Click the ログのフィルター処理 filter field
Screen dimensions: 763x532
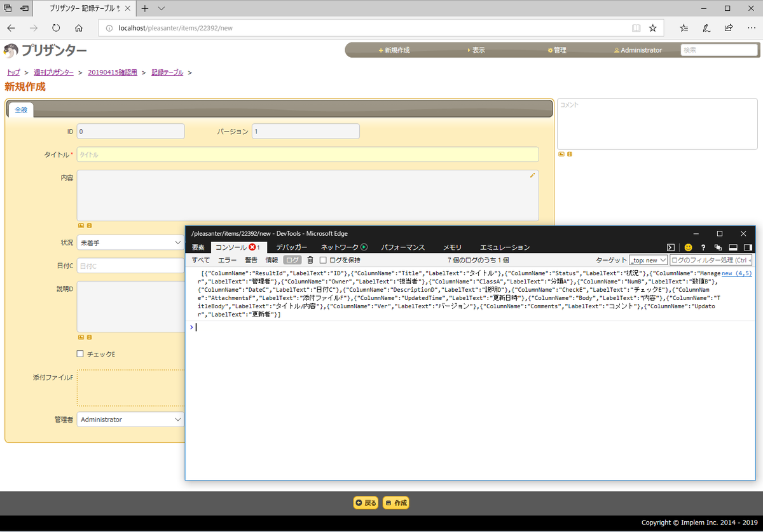711,260
